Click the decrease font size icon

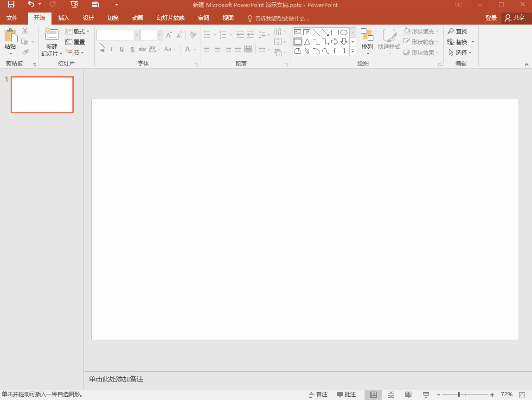(179, 35)
